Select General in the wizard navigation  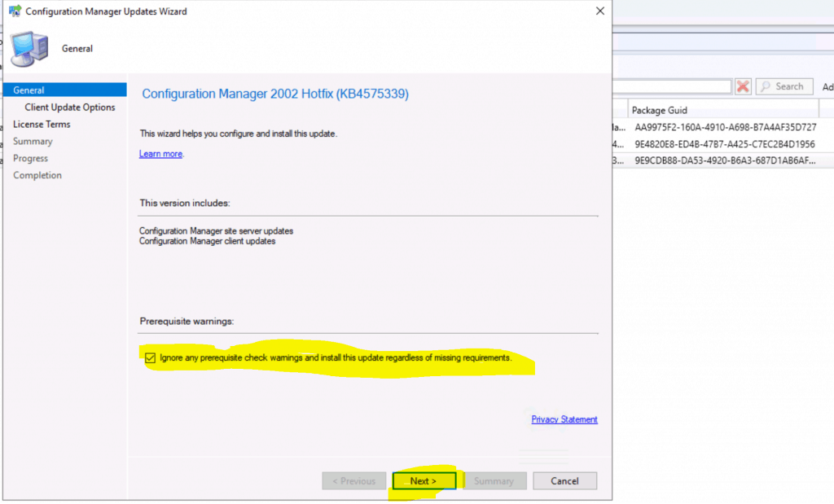(x=65, y=90)
